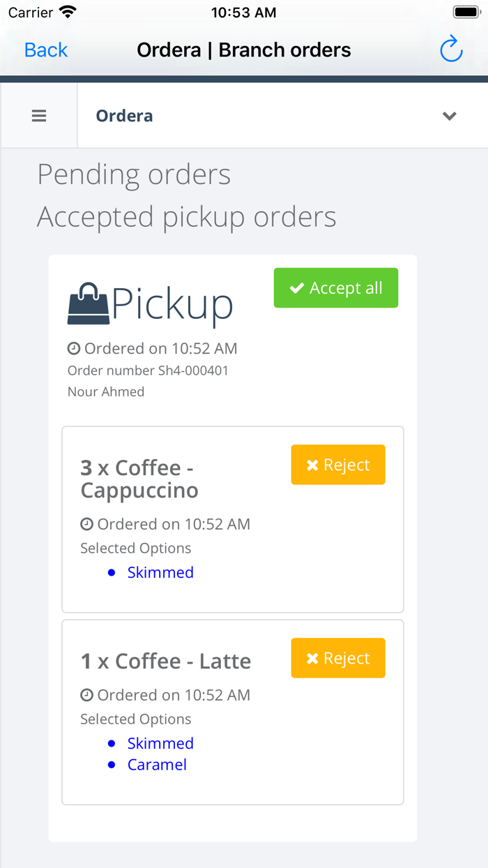
Task: Tap the Pickup shopping bag icon
Action: click(89, 304)
